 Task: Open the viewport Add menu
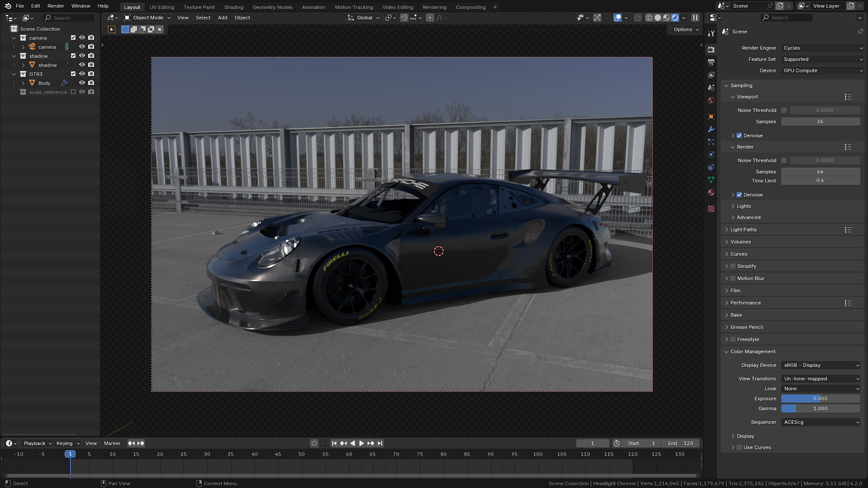tap(223, 18)
